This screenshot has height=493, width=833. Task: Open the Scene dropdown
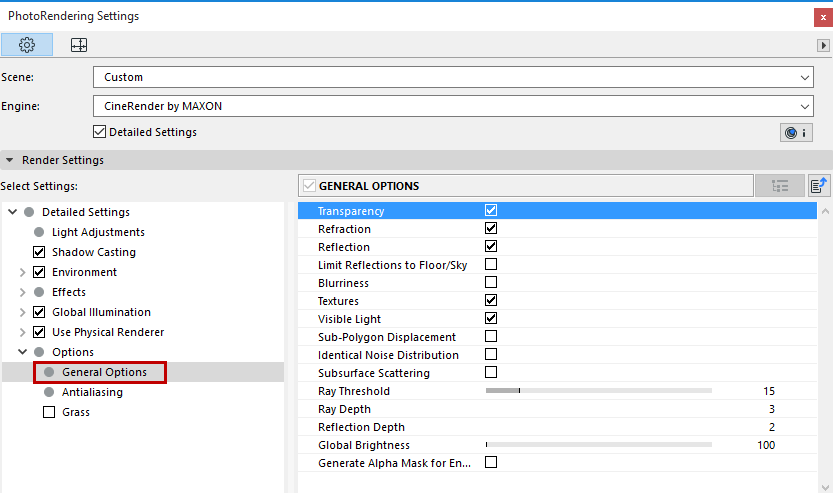(x=452, y=77)
